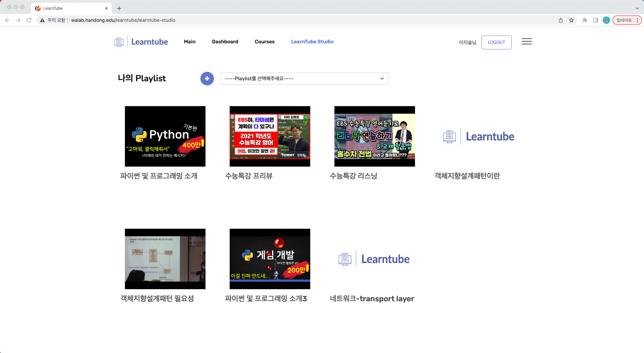Open the Python 기본편 playlist thumbnail
Viewport: 644px width, 353px height.
point(165,136)
